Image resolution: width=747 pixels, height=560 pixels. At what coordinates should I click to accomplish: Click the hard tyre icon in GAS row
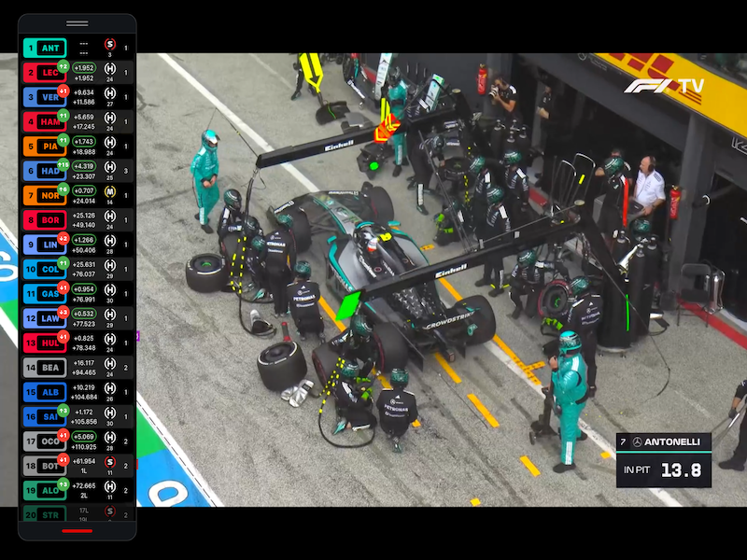[x=110, y=290]
